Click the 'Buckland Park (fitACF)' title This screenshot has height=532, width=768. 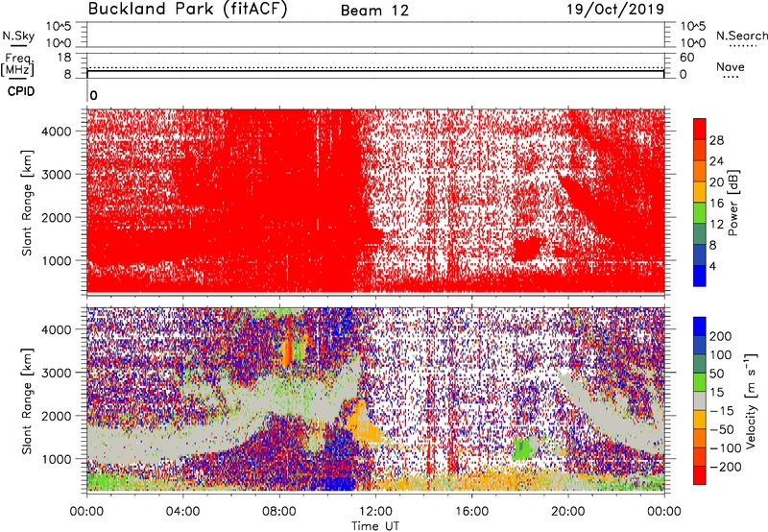pyautogui.click(x=187, y=10)
